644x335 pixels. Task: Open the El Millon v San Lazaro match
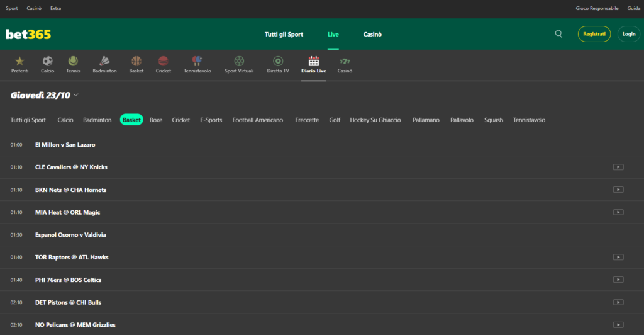point(65,145)
